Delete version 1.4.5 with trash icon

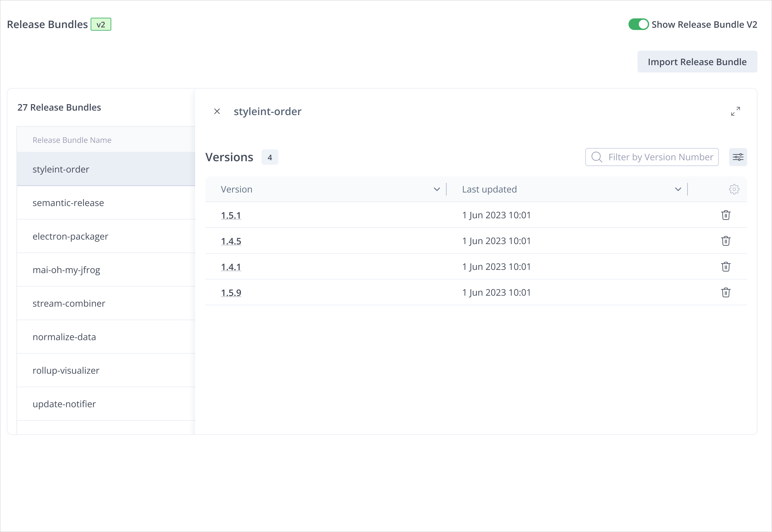pos(726,241)
